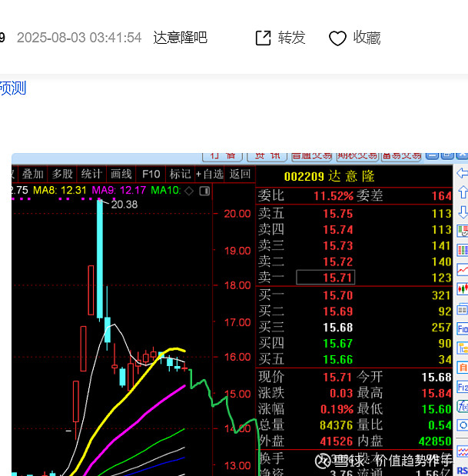This screenshot has height=476, width=468.
Task: Click the F12 trading sidebar icon
Action: [x=463, y=387]
